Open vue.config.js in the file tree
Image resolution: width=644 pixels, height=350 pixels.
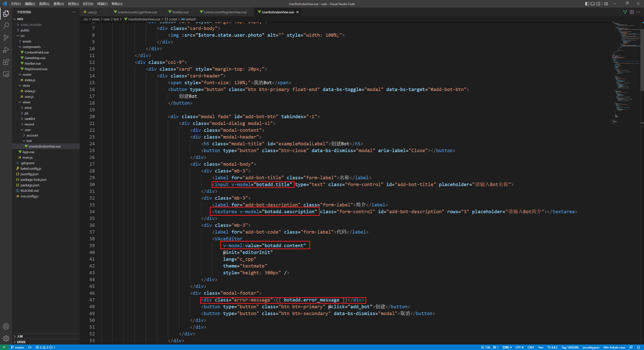pyautogui.click(x=46, y=196)
